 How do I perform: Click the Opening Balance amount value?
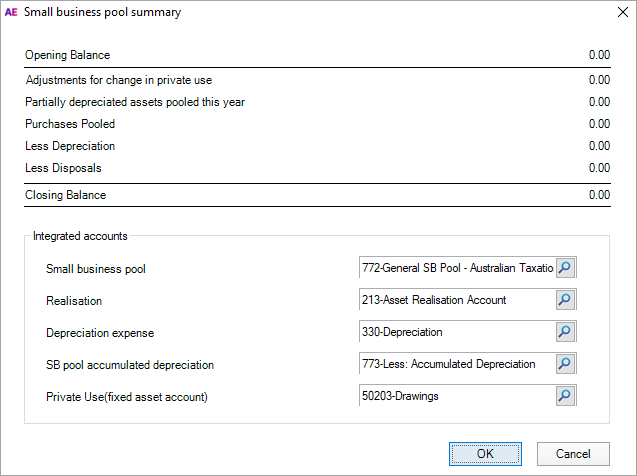tap(599, 56)
